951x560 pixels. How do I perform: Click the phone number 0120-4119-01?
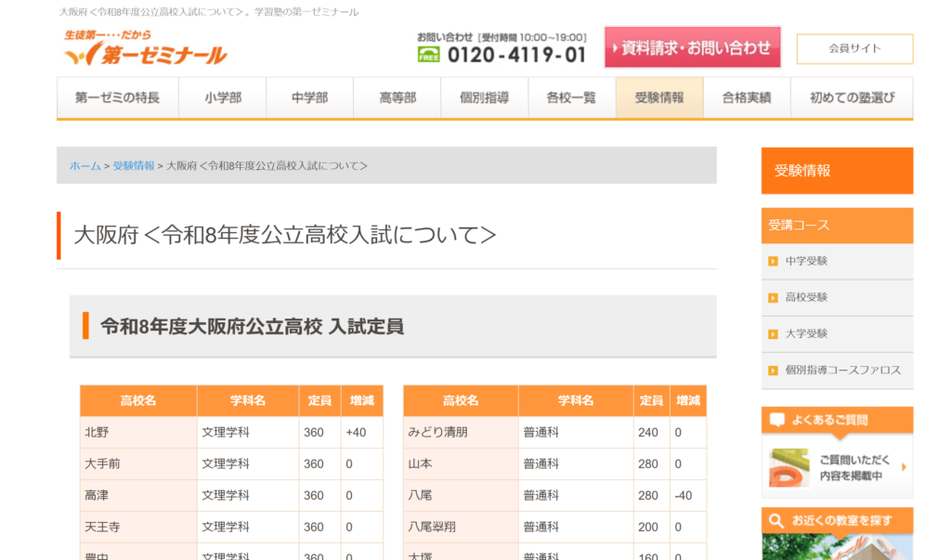pyautogui.click(x=516, y=55)
